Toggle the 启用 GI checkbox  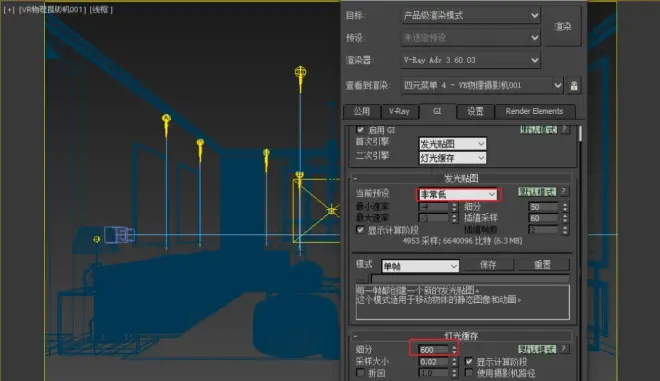pos(360,130)
